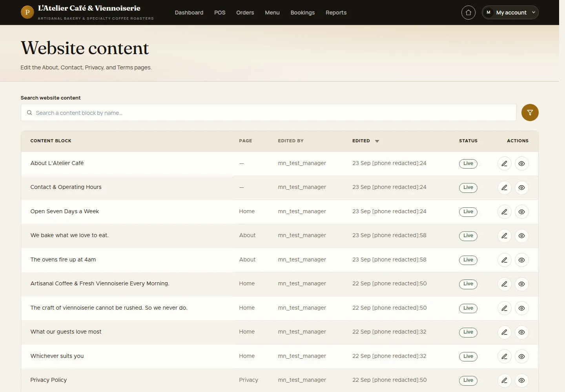Click the Edited By column header

291,141
